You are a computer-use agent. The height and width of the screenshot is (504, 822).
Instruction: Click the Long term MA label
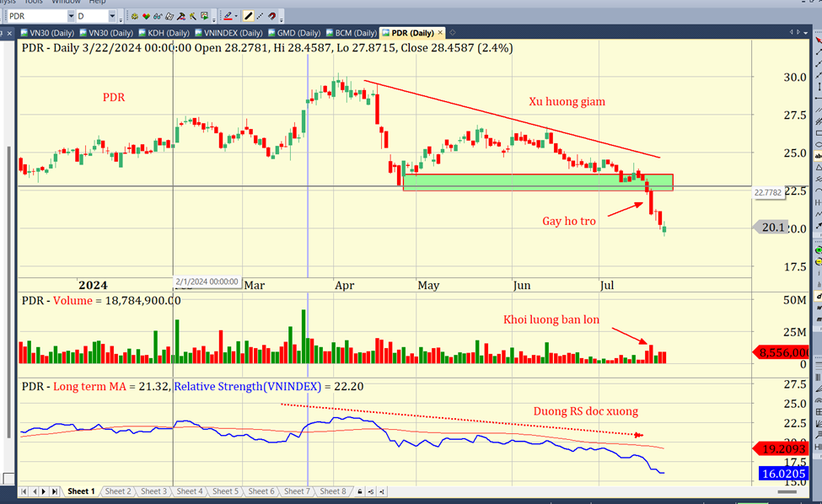(89, 387)
